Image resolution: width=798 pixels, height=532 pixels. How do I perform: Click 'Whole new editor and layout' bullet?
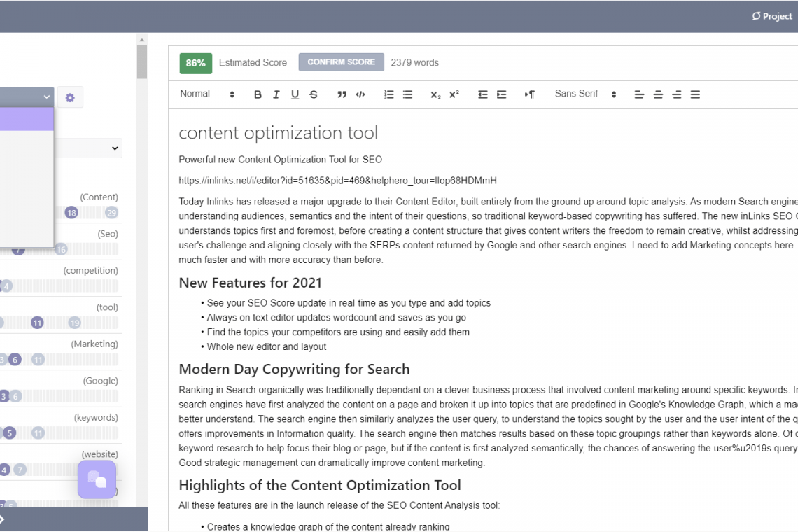click(x=267, y=346)
